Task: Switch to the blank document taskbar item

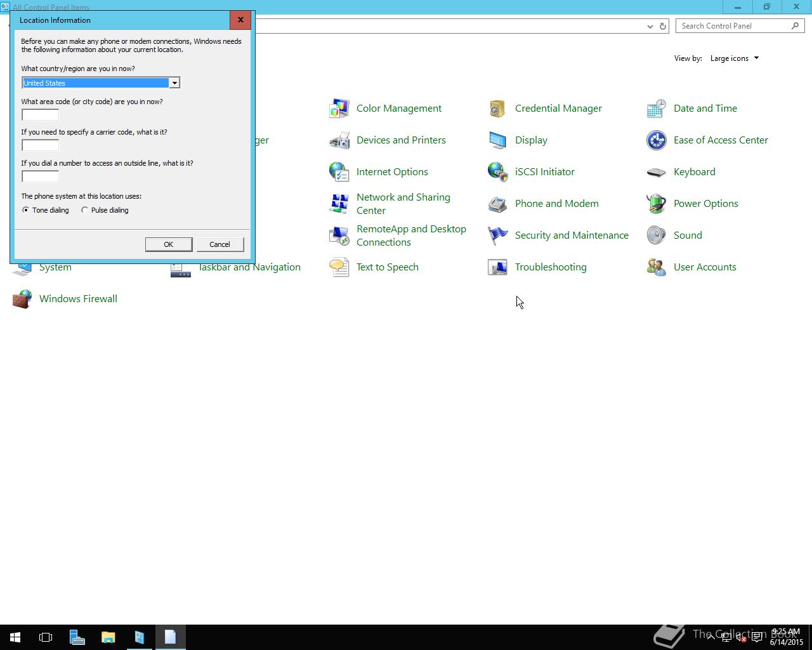Action: (x=170, y=637)
